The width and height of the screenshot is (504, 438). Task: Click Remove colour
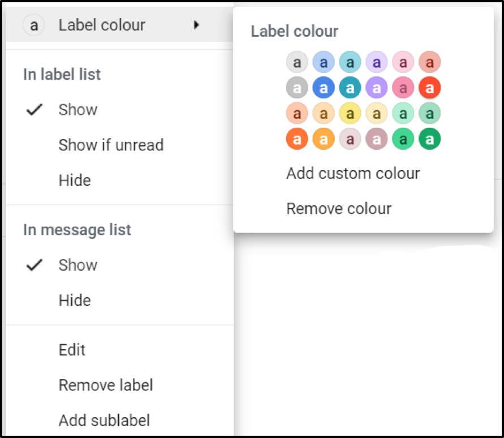(339, 209)
